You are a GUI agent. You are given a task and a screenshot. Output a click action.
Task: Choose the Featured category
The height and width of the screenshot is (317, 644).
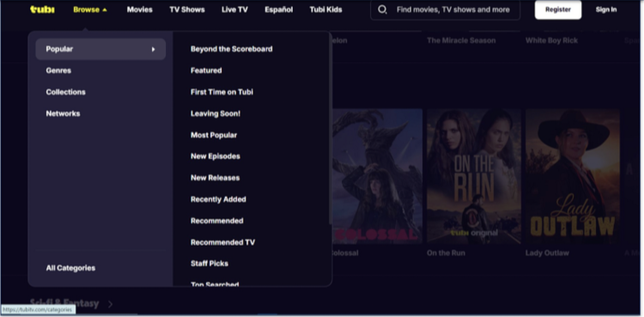(206, 70)
